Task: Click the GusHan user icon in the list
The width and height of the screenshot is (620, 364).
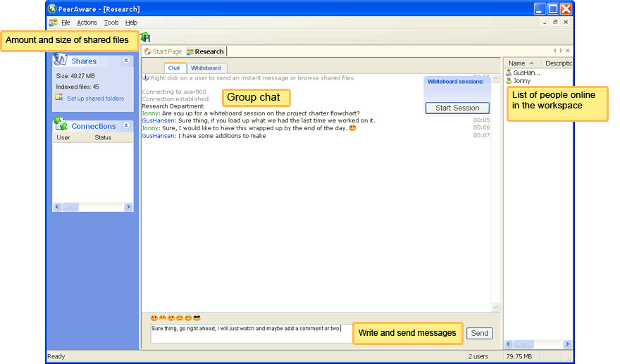Action: click(509, 73)
